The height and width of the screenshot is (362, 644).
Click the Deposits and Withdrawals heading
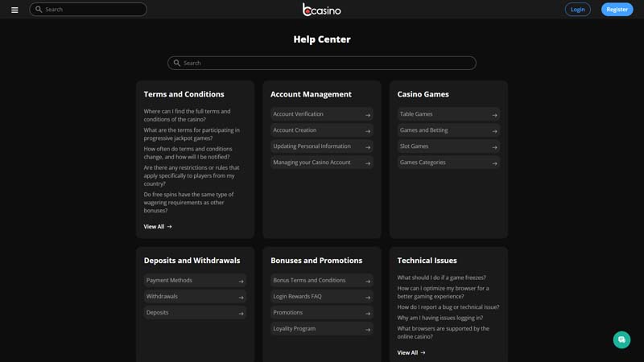[x=192, y=260]
